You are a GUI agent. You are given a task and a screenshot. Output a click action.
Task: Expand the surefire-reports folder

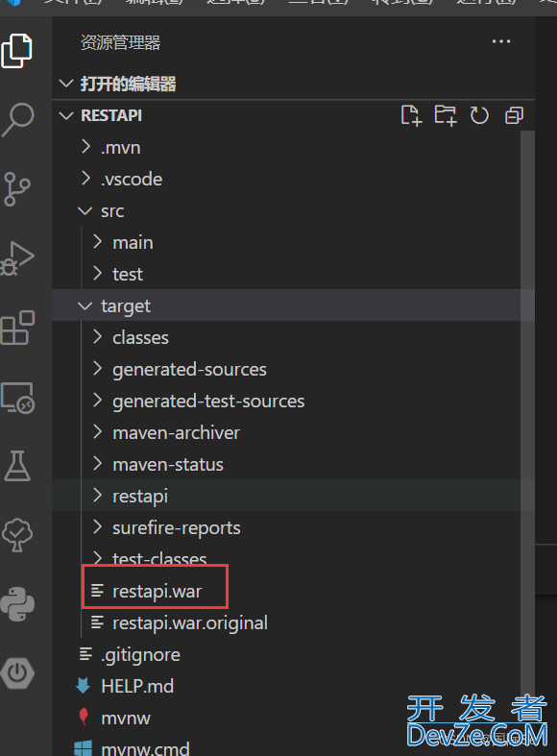coord(97,527)
